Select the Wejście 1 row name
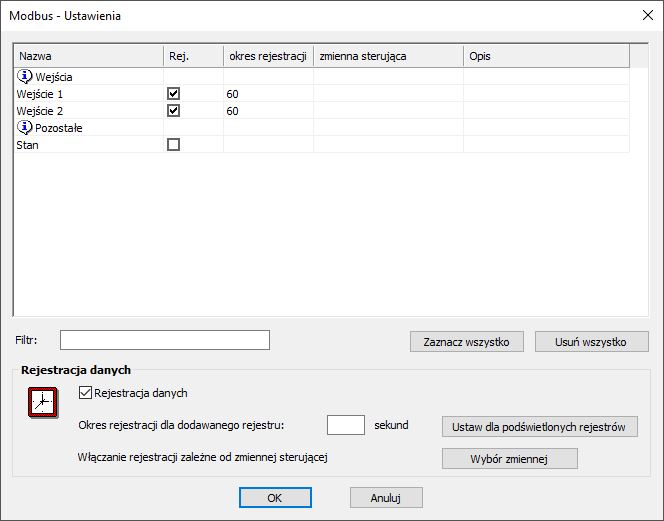The width and height of the screenshot is (664, 521). coord(39,94)
